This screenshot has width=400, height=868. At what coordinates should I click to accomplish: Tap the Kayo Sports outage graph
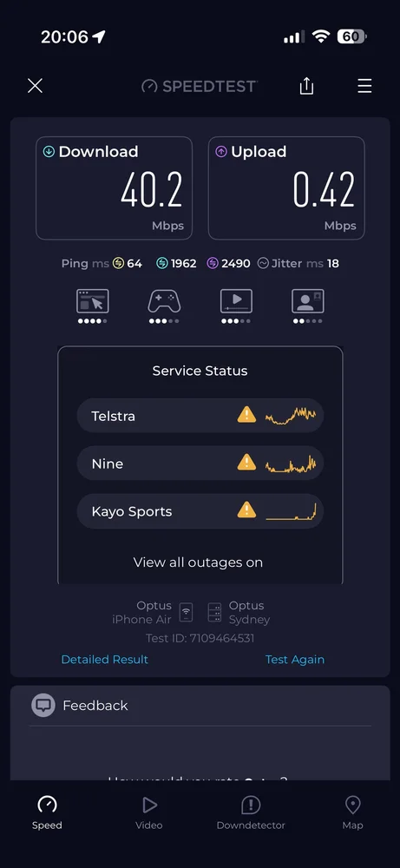291,511
